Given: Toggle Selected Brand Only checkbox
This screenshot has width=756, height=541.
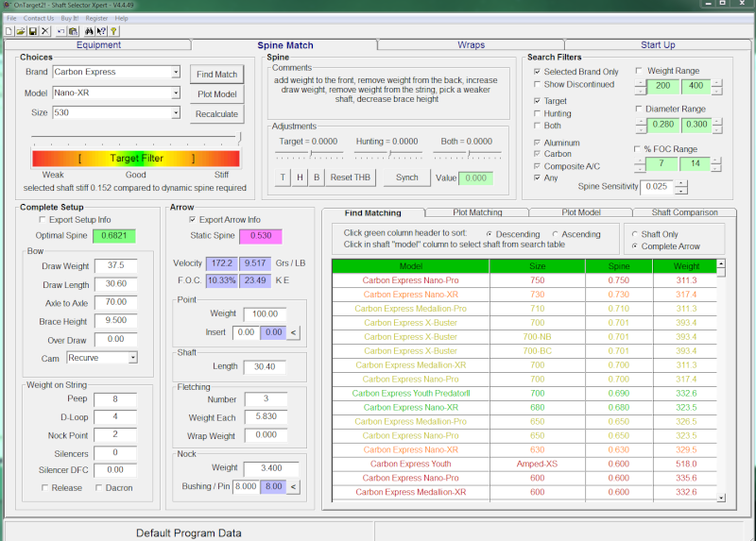Looking at the screenshot, I should click(537, 72).
